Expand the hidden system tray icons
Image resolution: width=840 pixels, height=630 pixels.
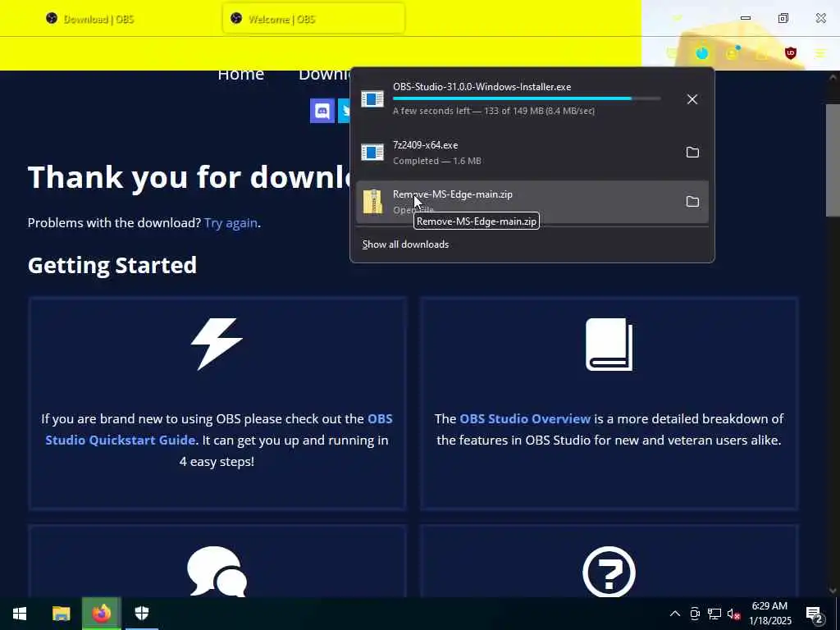tap(675, 614)
